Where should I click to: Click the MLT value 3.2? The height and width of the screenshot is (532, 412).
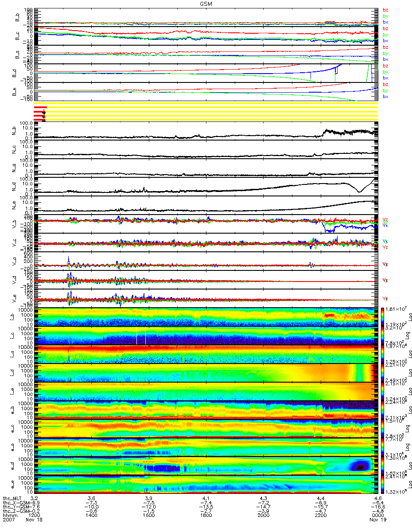[35, 499]
